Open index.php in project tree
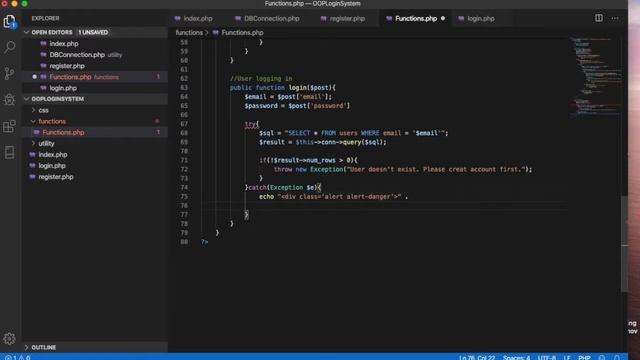The width and height of the screenshot is (640, 360). pyautogui.click(x=95, y=155)
